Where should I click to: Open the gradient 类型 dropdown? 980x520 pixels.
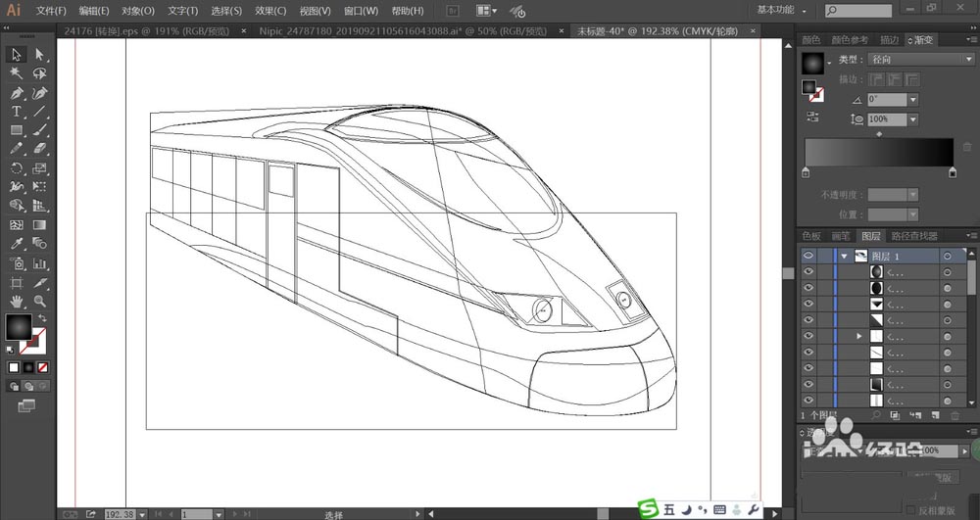tap(921, 60)
